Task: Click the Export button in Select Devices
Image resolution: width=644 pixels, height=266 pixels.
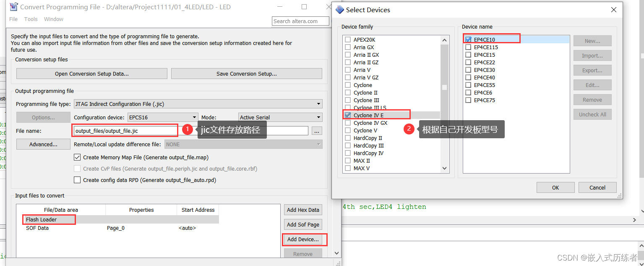Action: [592, 70]
